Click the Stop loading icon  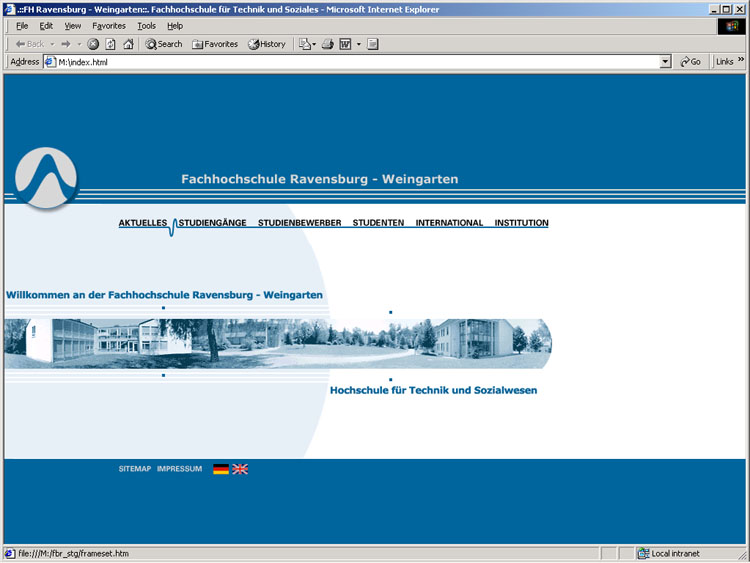[x=93, y=44]
